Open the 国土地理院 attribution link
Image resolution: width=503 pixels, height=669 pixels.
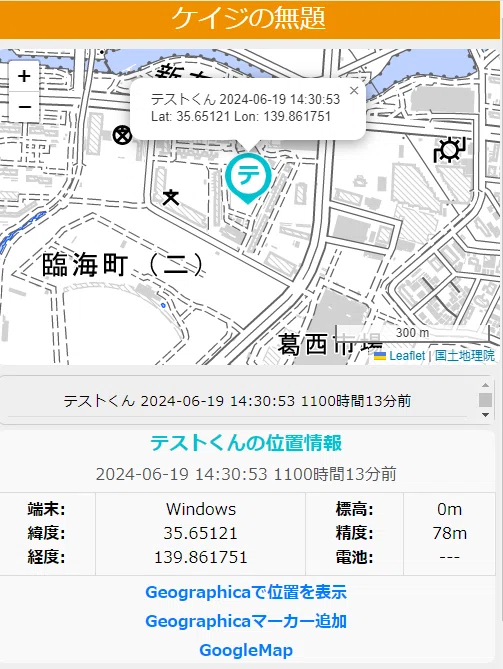click(x=465, y=356)
